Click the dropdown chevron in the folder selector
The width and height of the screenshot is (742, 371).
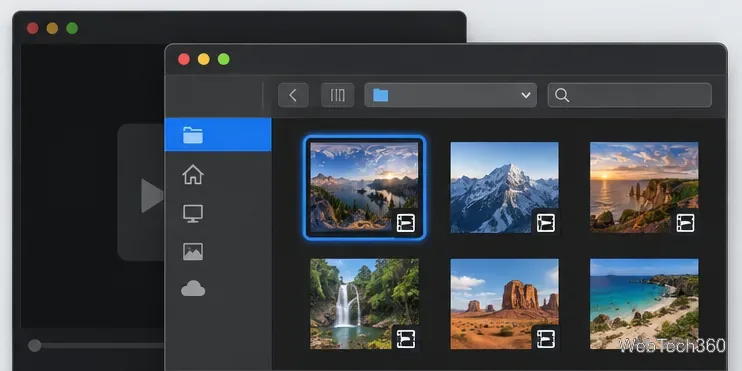526,95
